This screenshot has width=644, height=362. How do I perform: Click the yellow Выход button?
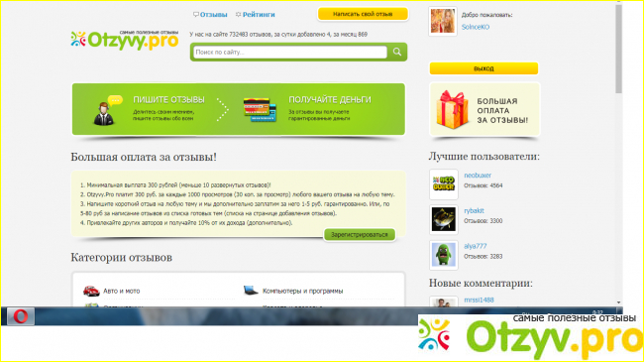(483, 68)
